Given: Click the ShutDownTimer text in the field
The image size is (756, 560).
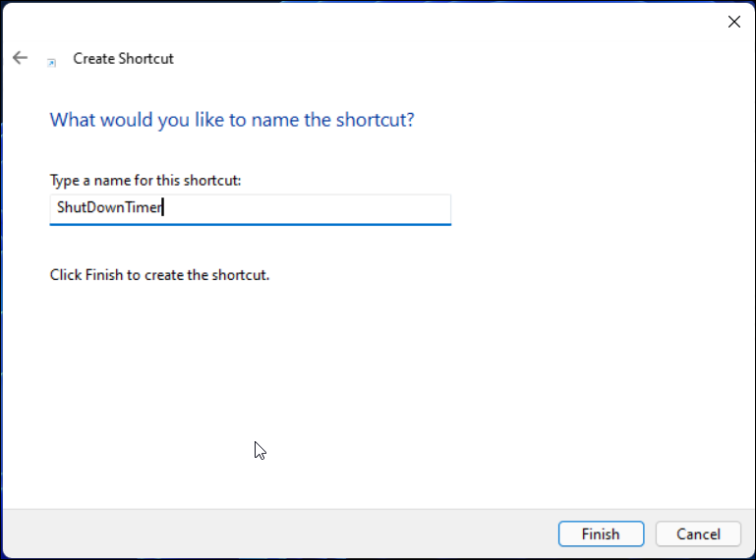Looking at the screenshot, I should (108, 208).
